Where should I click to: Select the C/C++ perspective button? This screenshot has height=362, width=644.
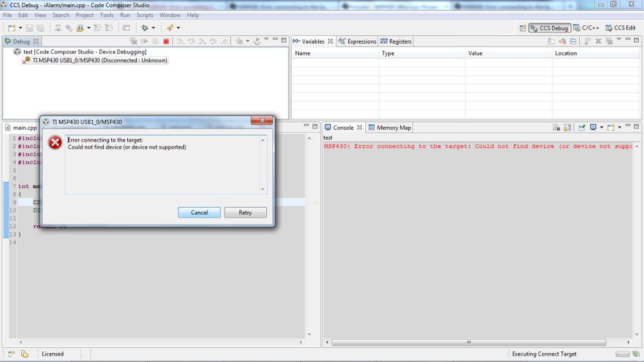(589, 28)
